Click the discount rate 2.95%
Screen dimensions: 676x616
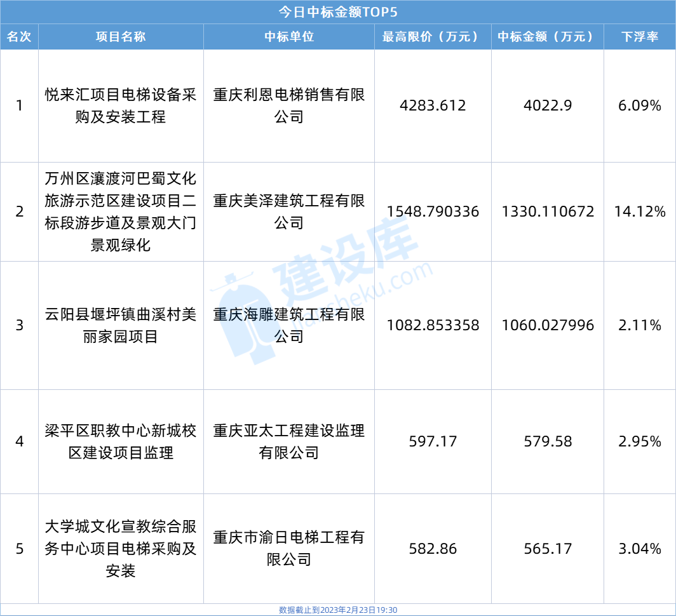pyautogui.click(x=640, y=442)
